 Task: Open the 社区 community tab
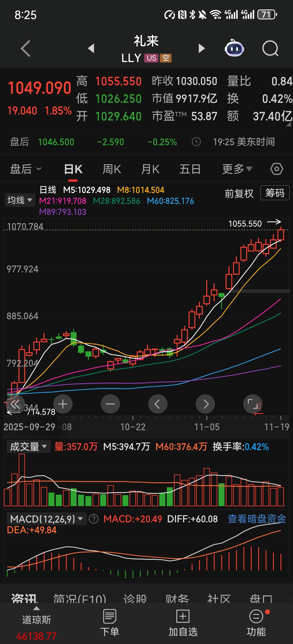pos(219,598)
